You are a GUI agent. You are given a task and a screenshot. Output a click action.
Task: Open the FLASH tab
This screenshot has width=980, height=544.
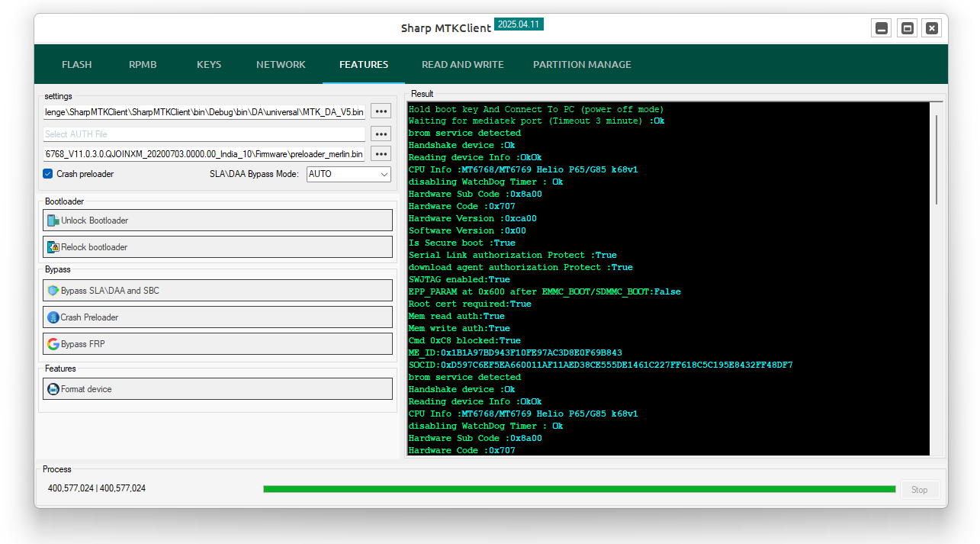pos(76,65)
